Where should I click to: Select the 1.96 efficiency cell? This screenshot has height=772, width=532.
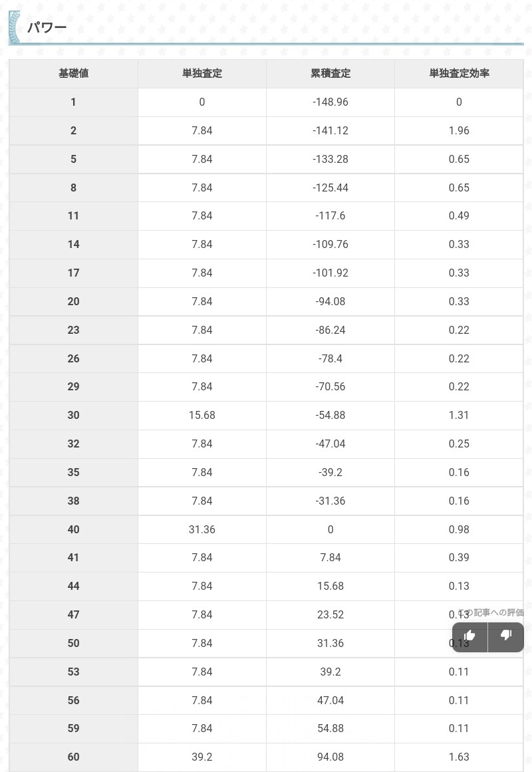(459, 131)
